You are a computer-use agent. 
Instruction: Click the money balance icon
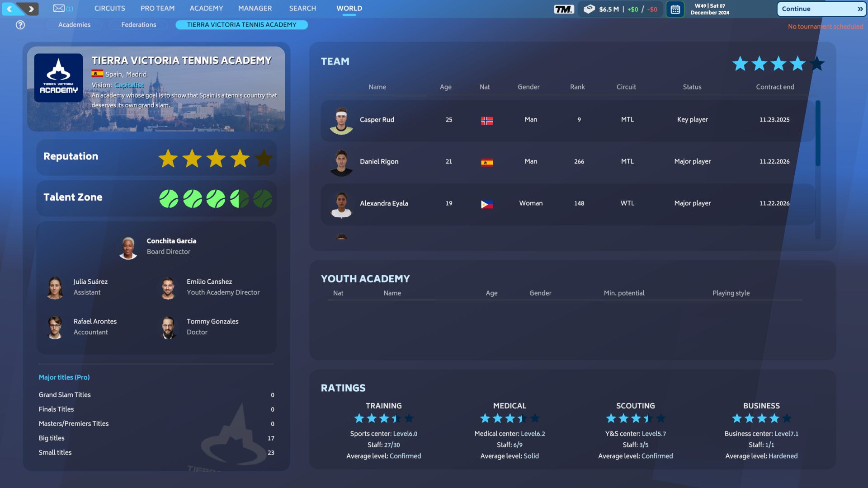pos(589,9)
